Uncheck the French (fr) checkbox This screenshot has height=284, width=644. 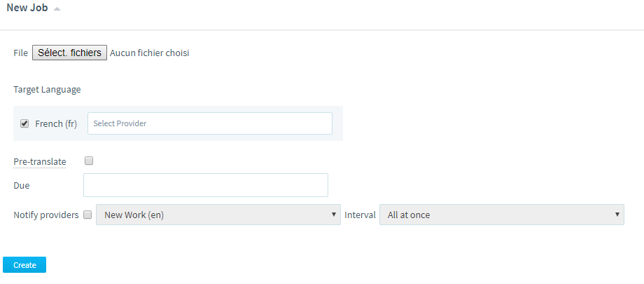click(24, 123)
